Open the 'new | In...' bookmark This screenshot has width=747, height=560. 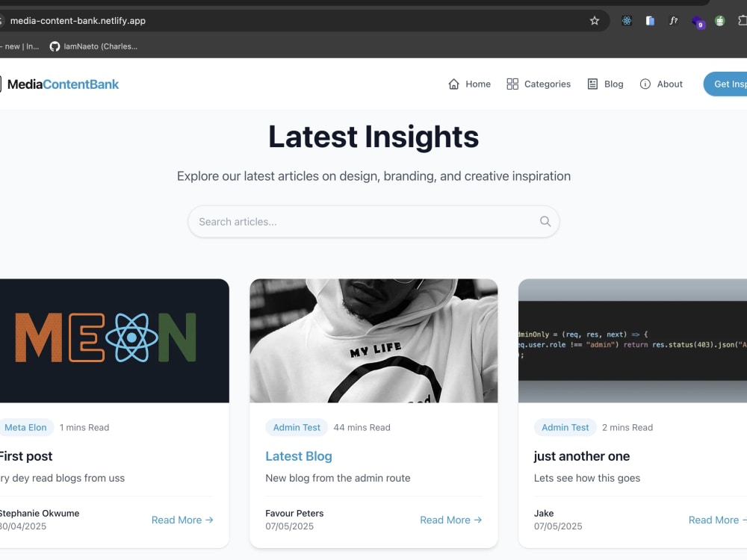19,46
